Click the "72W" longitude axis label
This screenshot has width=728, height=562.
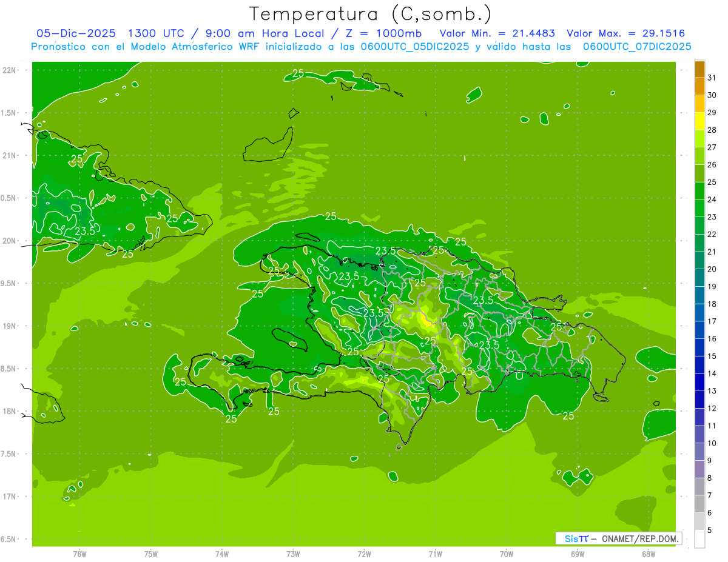click(364, 554)
